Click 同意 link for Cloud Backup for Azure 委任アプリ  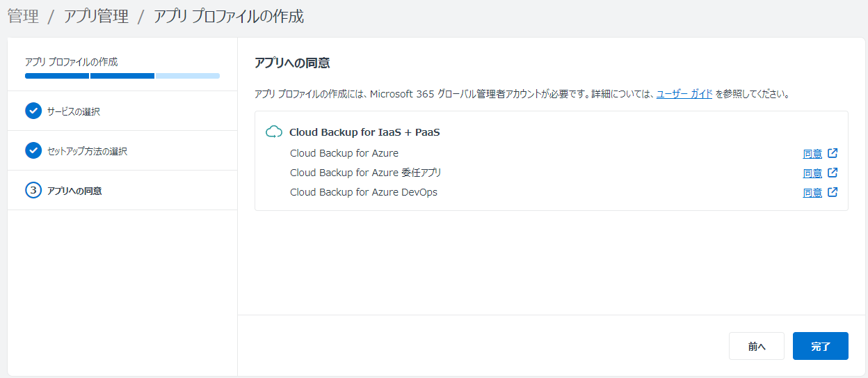(x=812, y=173)
